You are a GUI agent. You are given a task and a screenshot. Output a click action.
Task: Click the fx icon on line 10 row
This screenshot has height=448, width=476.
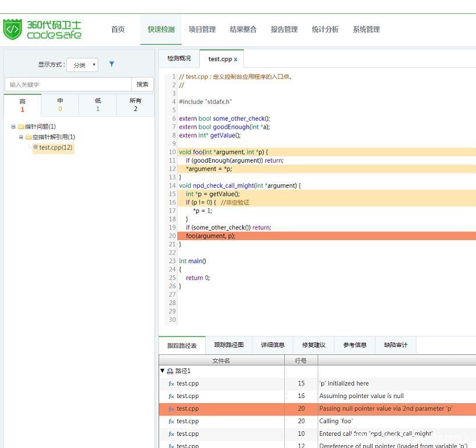(171, 434)
